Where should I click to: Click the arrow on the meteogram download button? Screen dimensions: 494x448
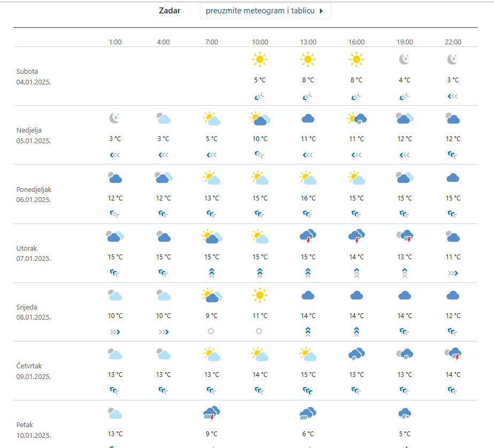pos(321,11)
